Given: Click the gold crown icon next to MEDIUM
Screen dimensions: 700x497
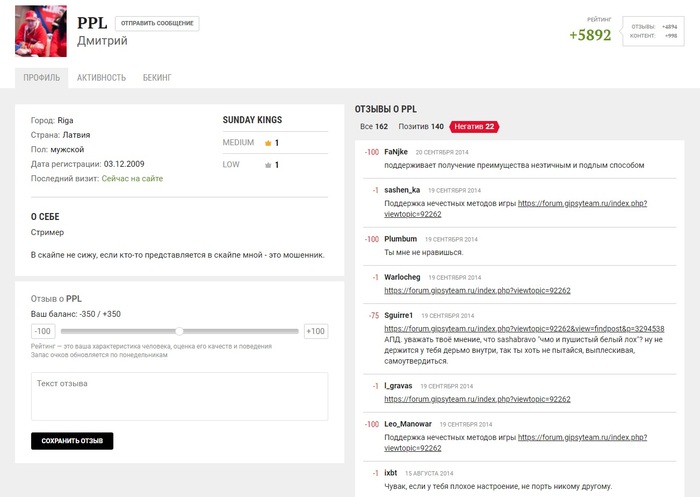Looking at the screenshot, I should click(x=268, y=143).
